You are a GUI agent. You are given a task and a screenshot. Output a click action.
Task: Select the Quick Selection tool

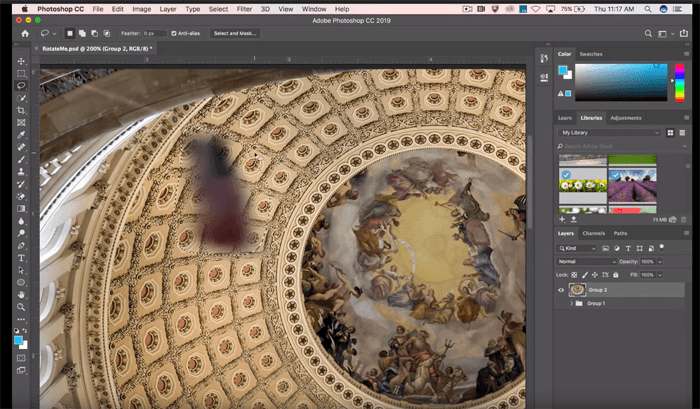tap(21, 98)
